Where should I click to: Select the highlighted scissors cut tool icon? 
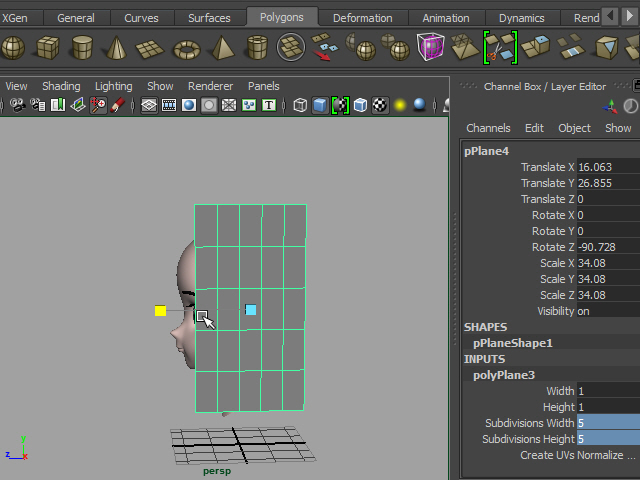tap(499, 47)
